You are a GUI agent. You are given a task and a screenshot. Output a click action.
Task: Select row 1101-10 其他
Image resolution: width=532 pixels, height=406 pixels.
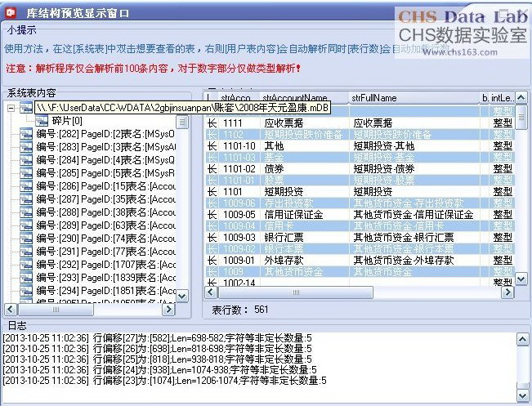pos(360,146)
